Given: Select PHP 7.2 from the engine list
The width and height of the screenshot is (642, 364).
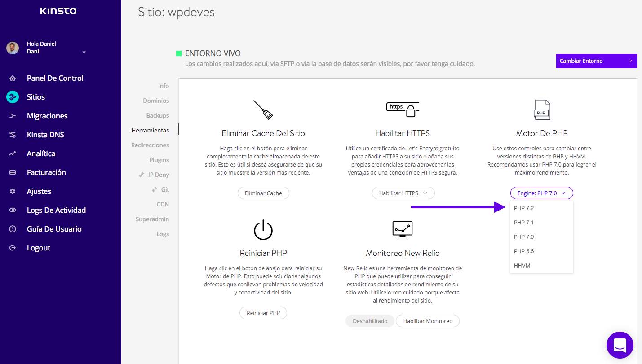Looking at the screenshot, I should [524, 208].
